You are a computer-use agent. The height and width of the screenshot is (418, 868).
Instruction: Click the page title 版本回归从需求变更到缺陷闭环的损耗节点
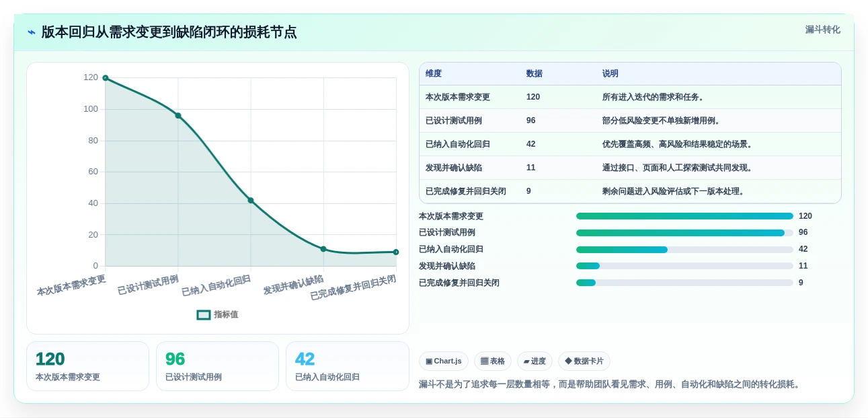[x=169, y=32]
